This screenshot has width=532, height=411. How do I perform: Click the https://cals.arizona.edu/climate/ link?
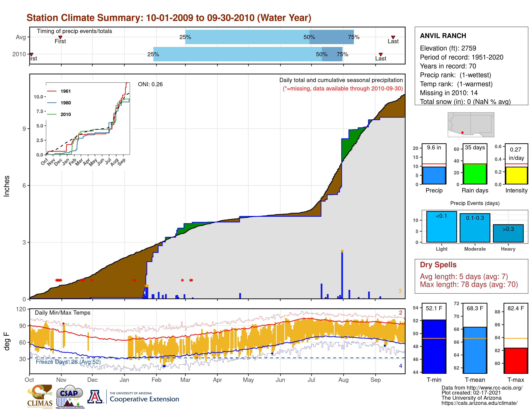point(479,403)
